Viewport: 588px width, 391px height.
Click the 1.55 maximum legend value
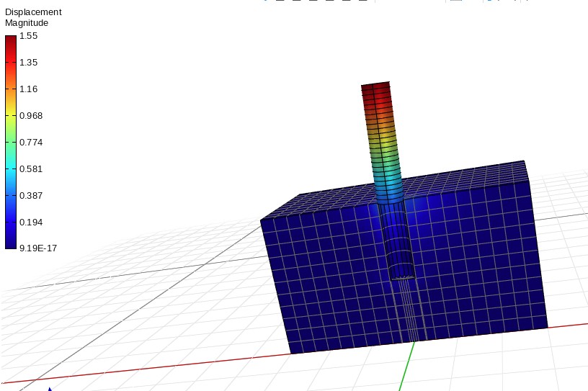(x=29, y=36)
